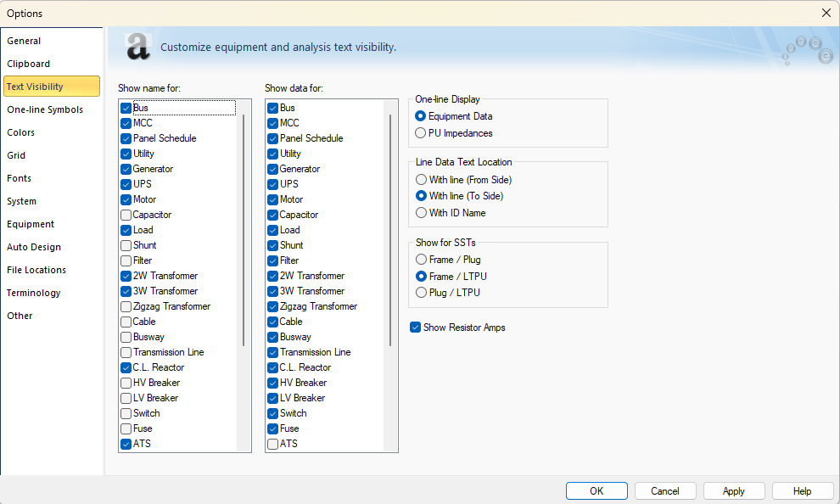Turn off Cable data display
The image size is (840, 504).
coord(272,322)
